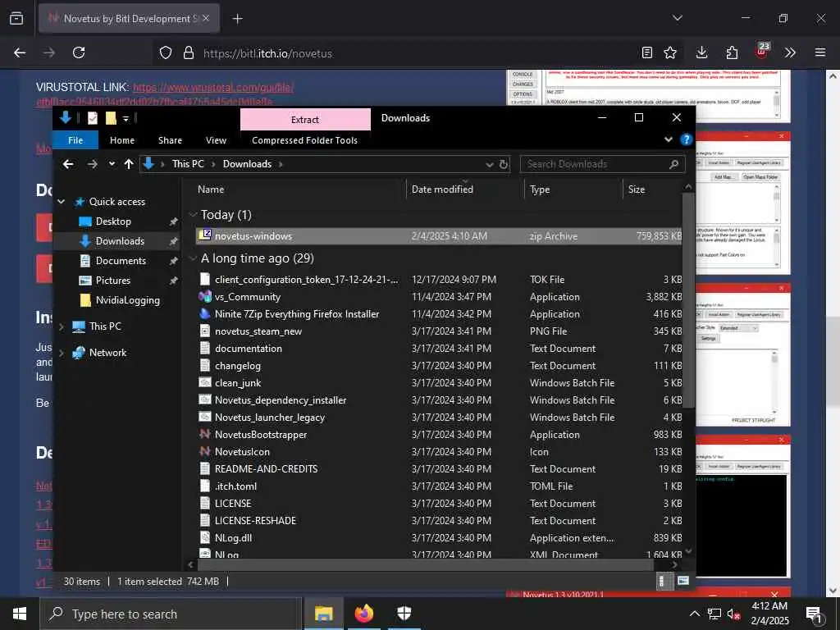Image resolution: width=840 pixels, height=630 pixels.
Task: Expand the Explorer ribbon chevron
Action: pyautogui.click(x=668, y=139)
